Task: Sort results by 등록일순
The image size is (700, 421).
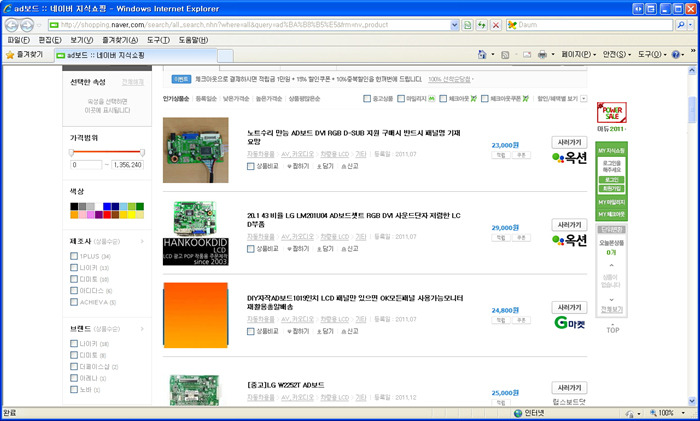Action: (x=206, y=99)
